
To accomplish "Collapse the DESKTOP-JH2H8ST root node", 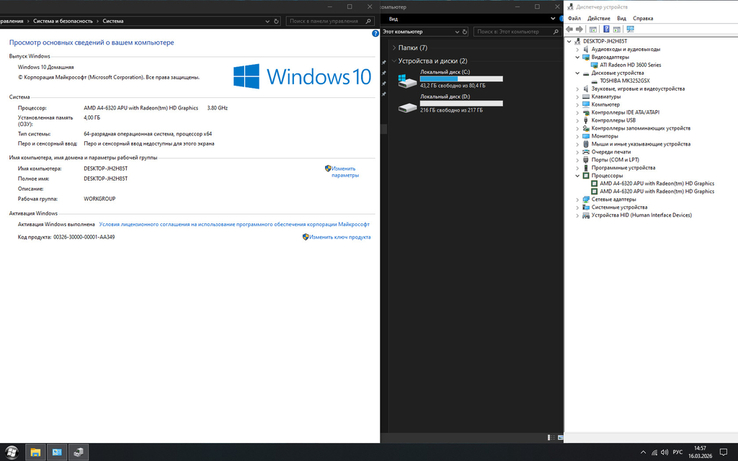I will 569,41.
